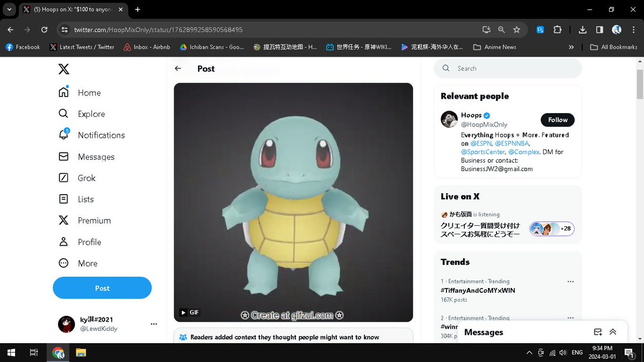This screenshot has width=644, height=362.
Task: Open the Facebook bookmark
Action: point(23,47)
